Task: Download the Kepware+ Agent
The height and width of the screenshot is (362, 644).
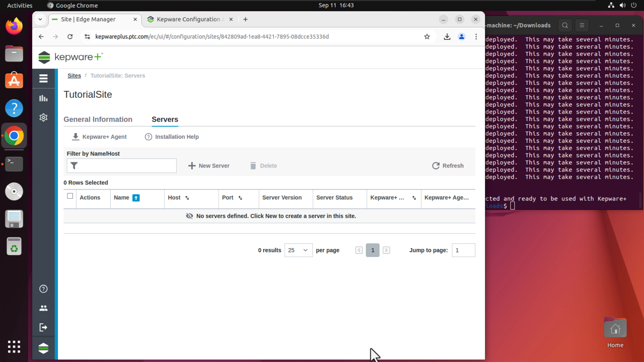Action: point(99,137)
